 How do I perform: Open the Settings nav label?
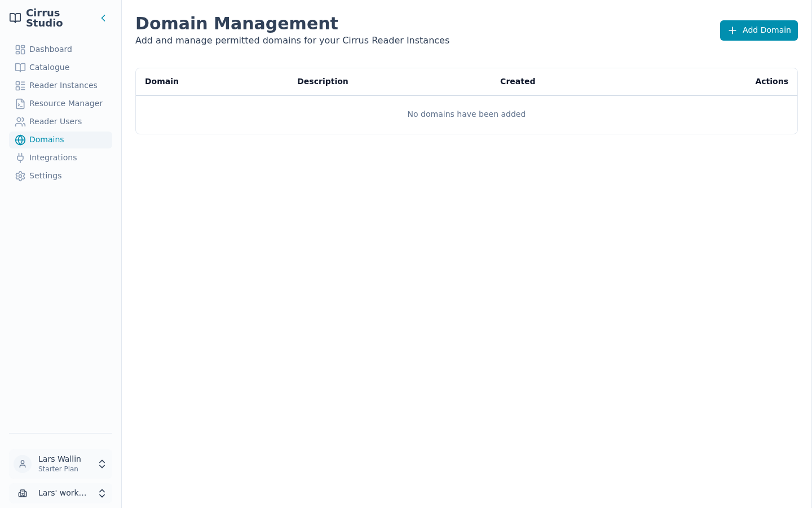(x=46, y=176)
